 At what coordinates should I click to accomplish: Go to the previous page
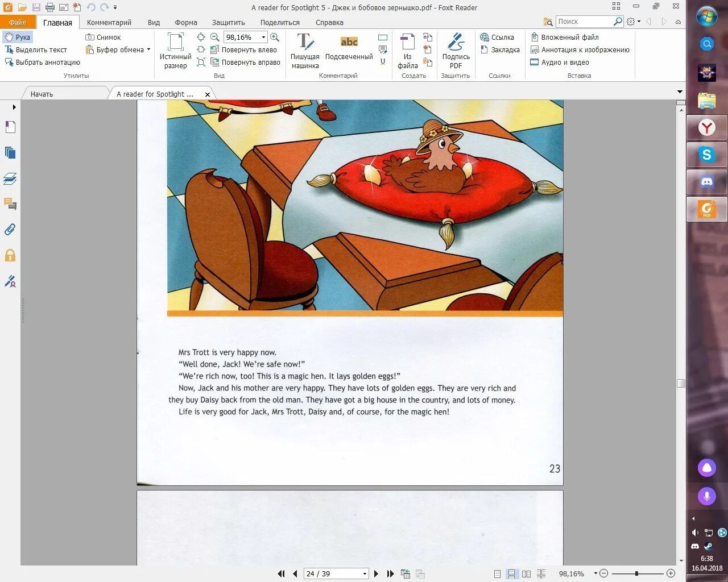tap(295, 573)
